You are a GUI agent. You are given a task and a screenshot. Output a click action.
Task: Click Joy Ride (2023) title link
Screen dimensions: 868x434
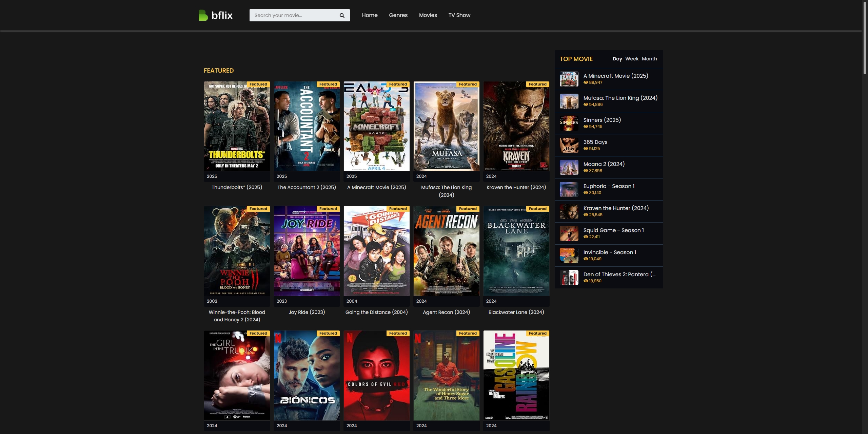(307, 312)
